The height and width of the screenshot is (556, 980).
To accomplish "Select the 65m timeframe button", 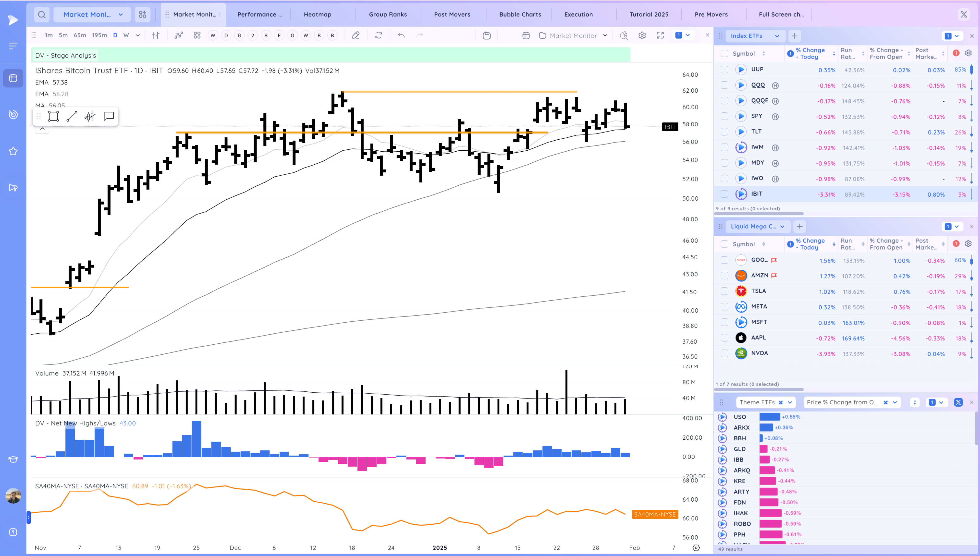I will tap(80, 36).
